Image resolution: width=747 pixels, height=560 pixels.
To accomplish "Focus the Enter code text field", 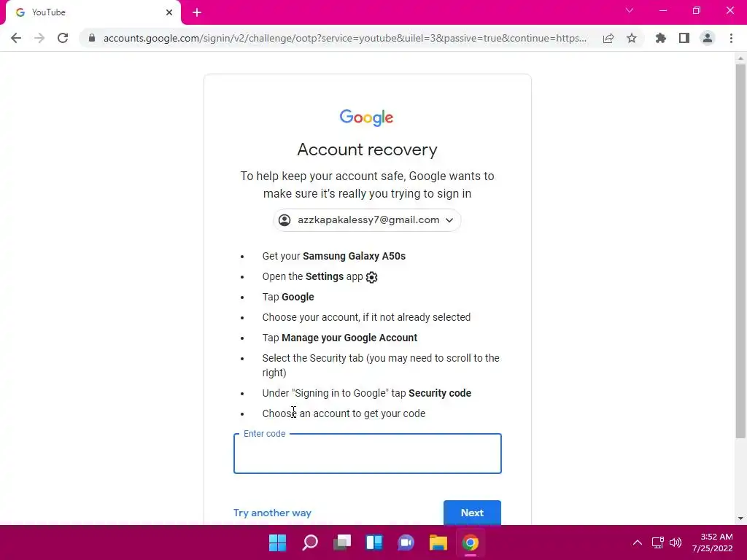I will pos(368,454).
